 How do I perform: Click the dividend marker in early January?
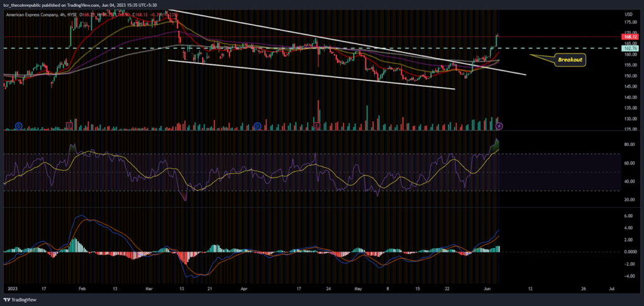point(18,125)
